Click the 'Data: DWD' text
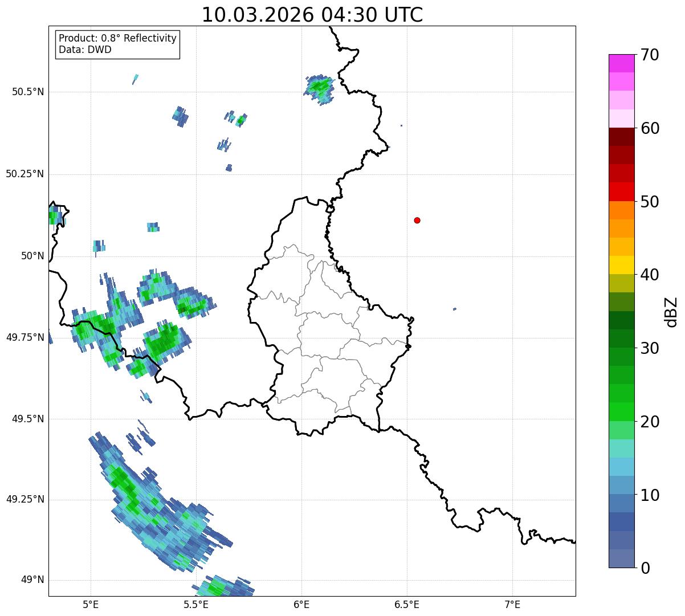Image resolution: width=685 pixels, height=616 pixels. pos(85,50)
